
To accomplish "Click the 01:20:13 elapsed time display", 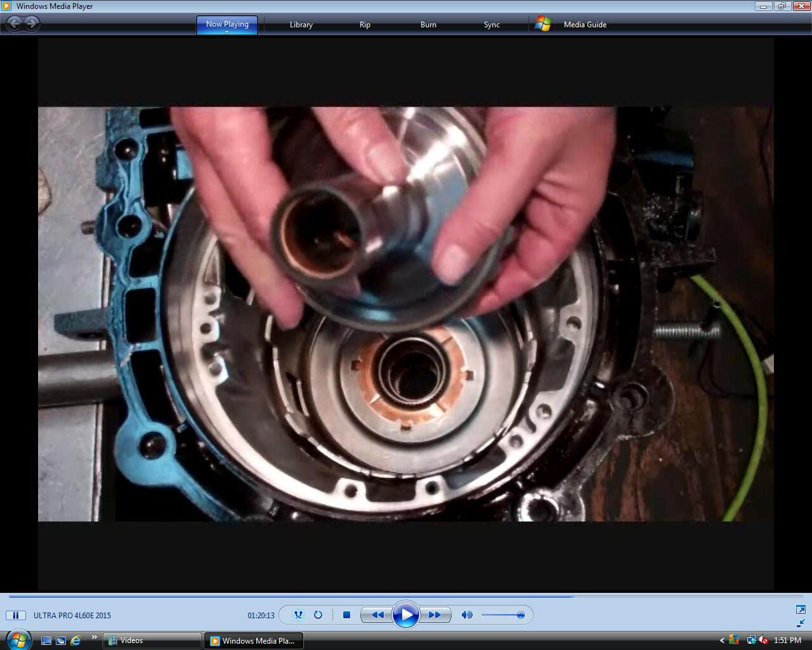I will (x=261, y=615).
